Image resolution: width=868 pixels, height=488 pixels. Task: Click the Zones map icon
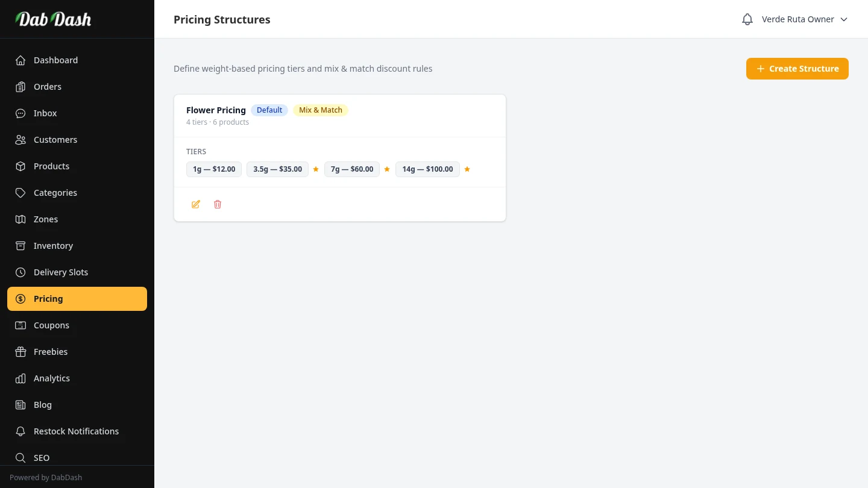20,219
